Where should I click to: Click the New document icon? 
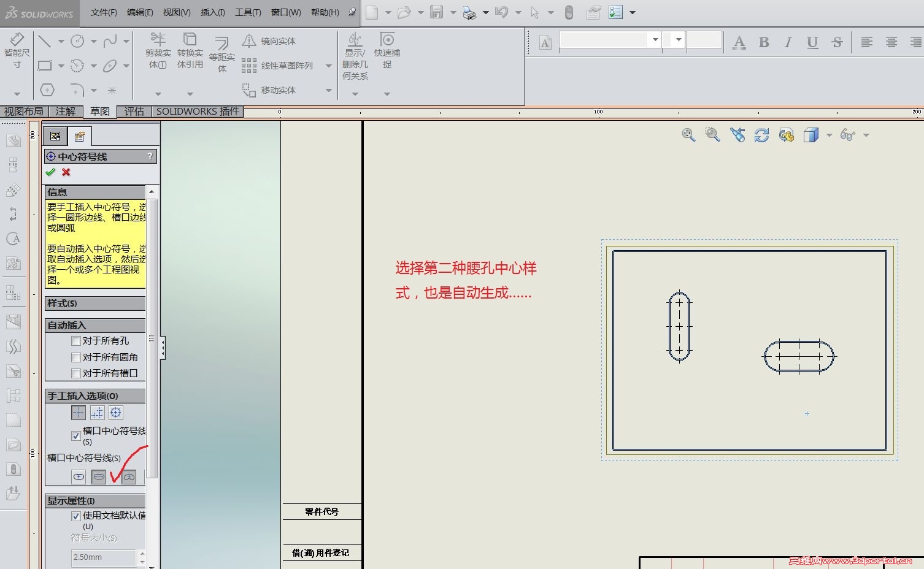(x=372, y=12)
